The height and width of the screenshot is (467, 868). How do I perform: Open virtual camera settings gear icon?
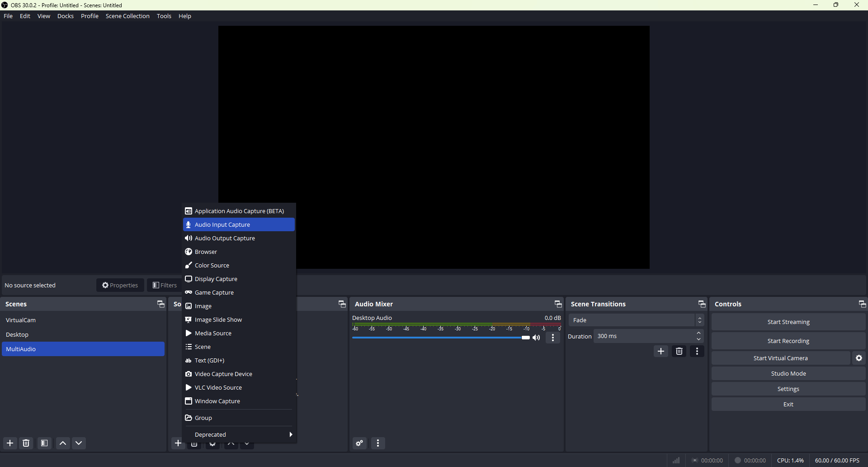pyautogui.click(x=859, y=358)
